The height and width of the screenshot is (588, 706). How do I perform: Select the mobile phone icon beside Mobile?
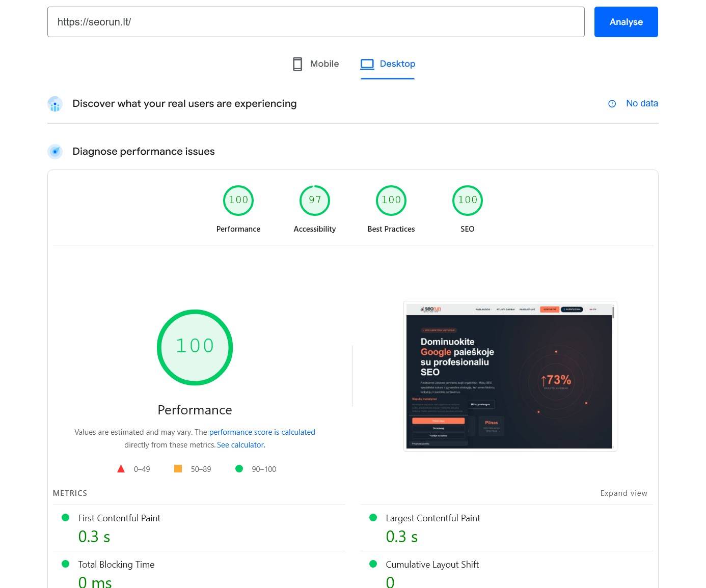(x=297, y=64)
